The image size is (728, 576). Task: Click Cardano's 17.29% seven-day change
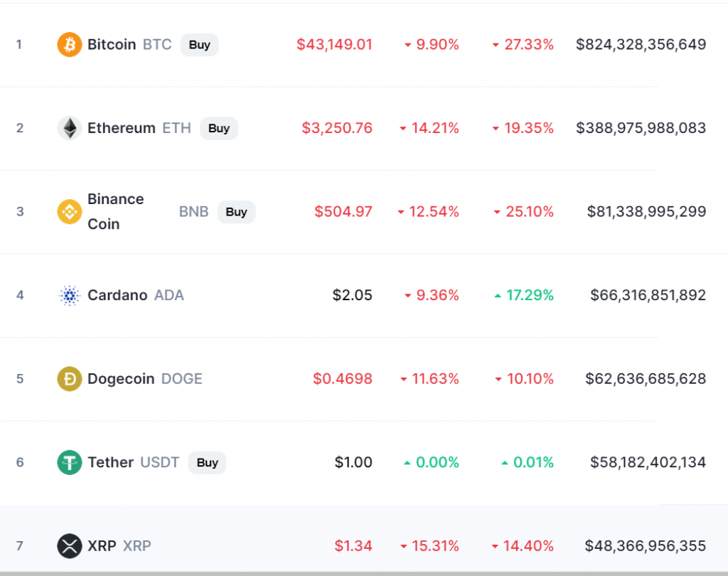[529, 295]
